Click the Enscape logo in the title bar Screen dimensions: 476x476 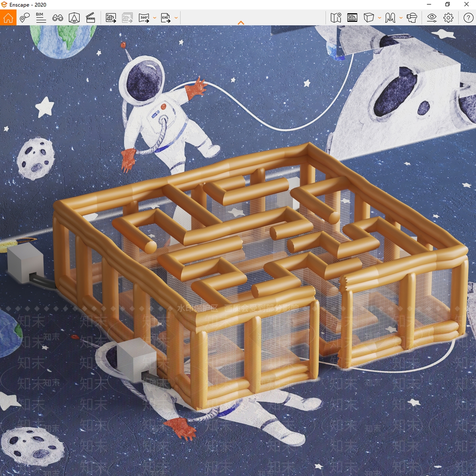point(4,4)
